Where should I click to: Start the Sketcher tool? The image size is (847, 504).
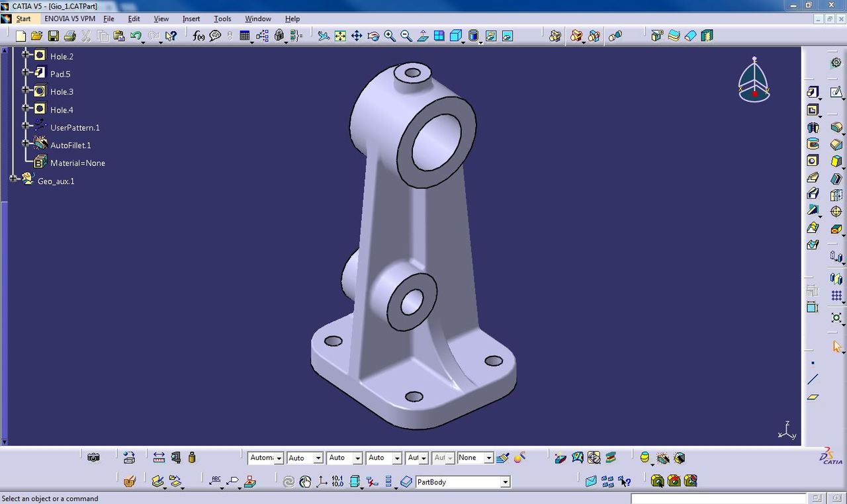coord(836,92)
